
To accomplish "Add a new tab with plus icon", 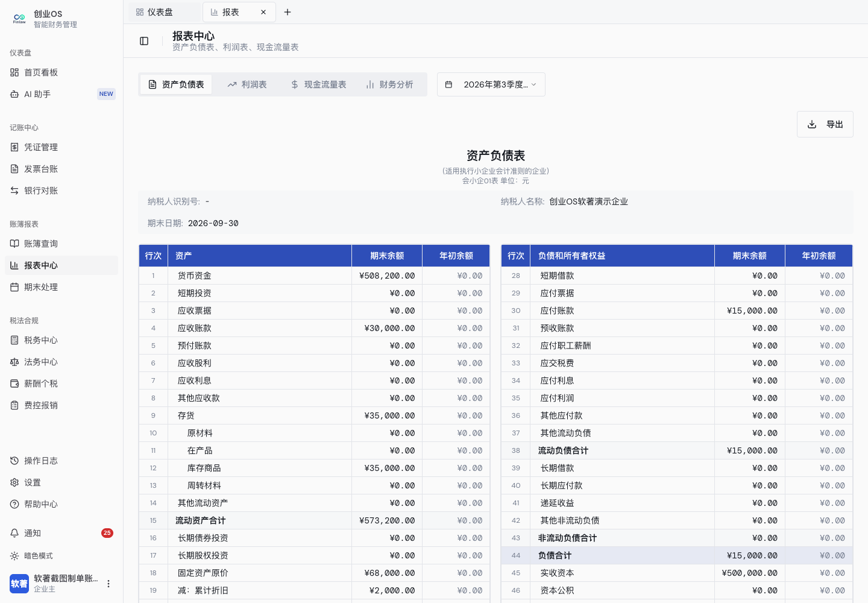I will pyautogui.click(x=288, y=12).
